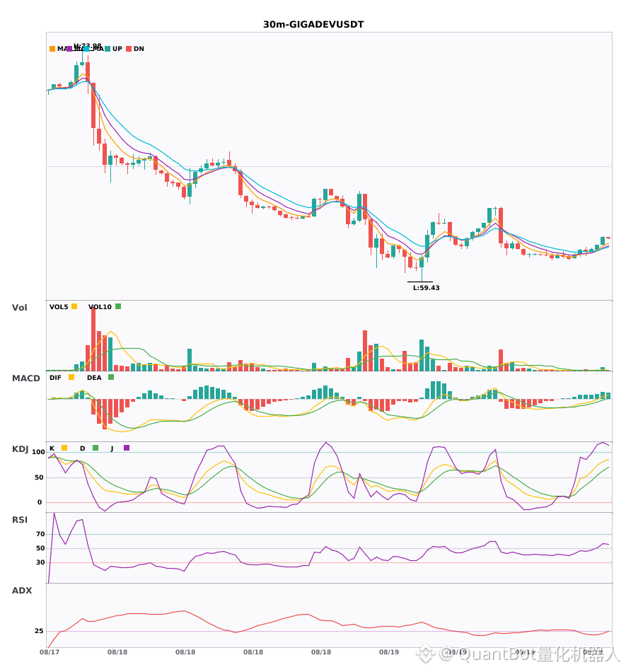Select the VOL5 legend text
This screenshot has height=672, width=626.
click(59, 307)
